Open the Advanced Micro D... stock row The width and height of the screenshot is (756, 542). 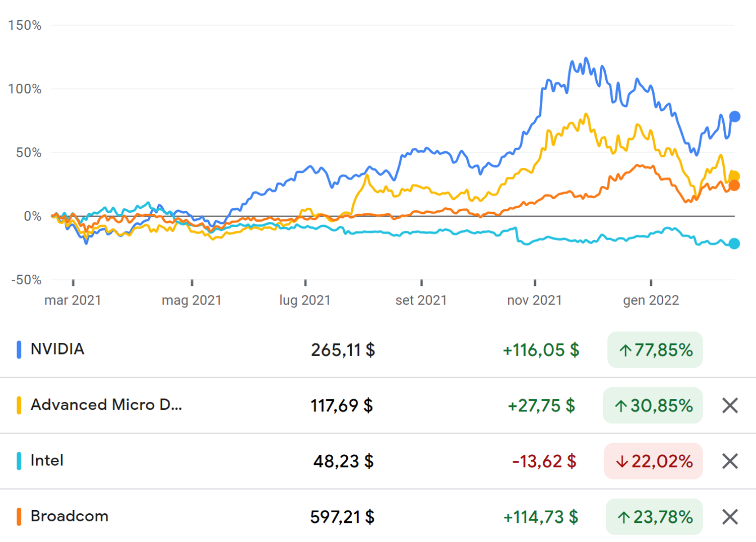coord(378,405)
